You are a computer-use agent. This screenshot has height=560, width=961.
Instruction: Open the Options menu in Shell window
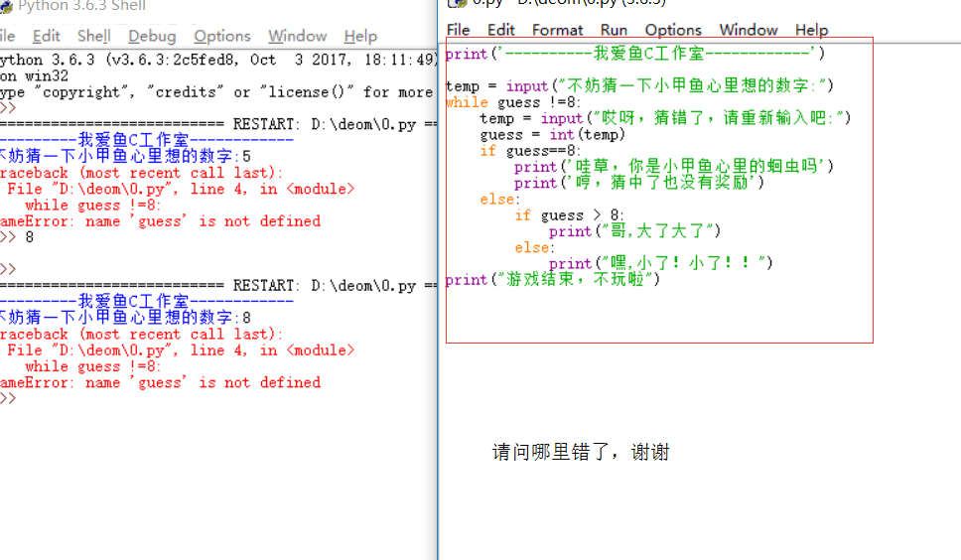[x=221, y=36]
